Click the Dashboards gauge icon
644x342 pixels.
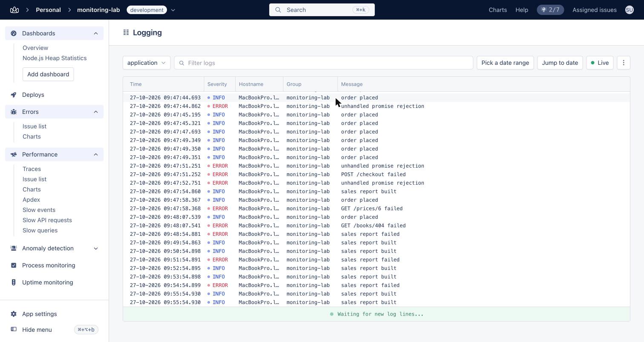pos(14,33)
